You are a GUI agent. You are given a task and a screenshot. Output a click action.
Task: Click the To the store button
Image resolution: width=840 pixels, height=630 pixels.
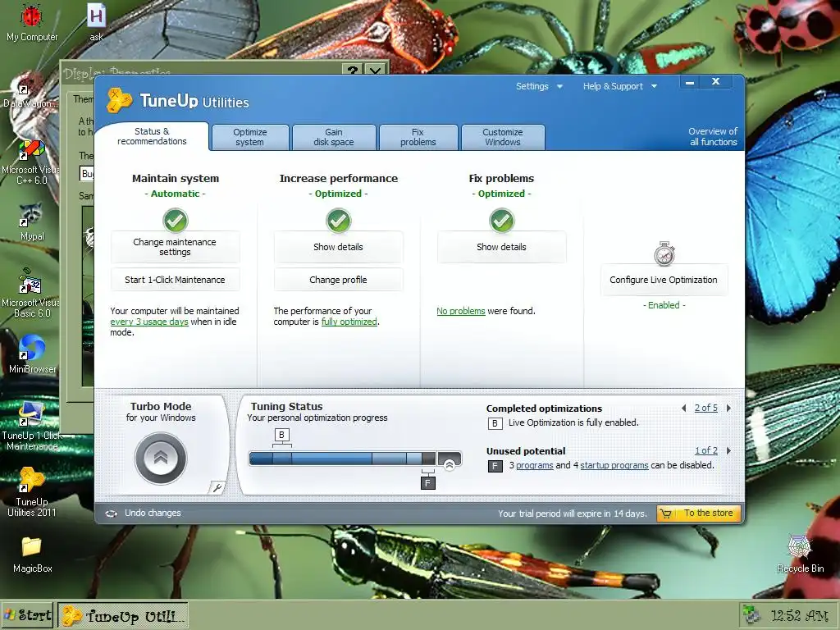click(x=699, y=514)
